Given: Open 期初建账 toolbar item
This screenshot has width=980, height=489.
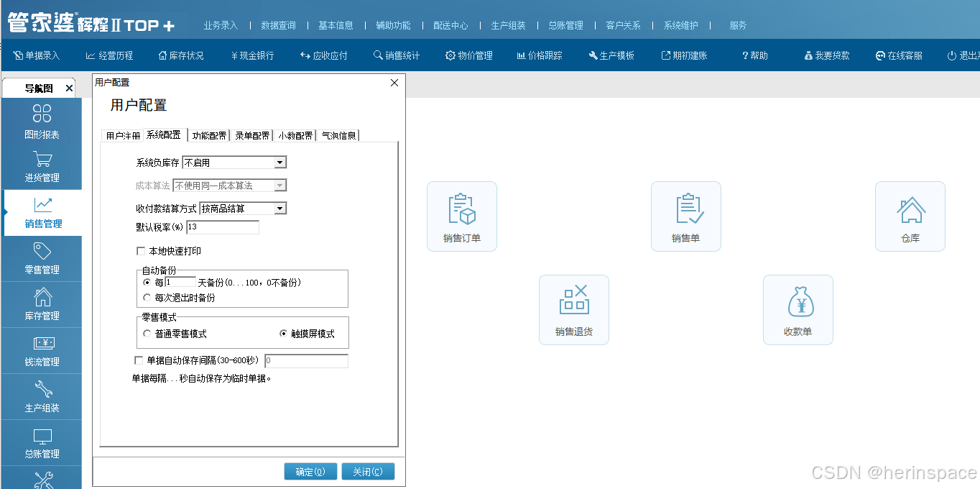Looking at the screenshot, I should pyautogui.click(x=684, y=55).
